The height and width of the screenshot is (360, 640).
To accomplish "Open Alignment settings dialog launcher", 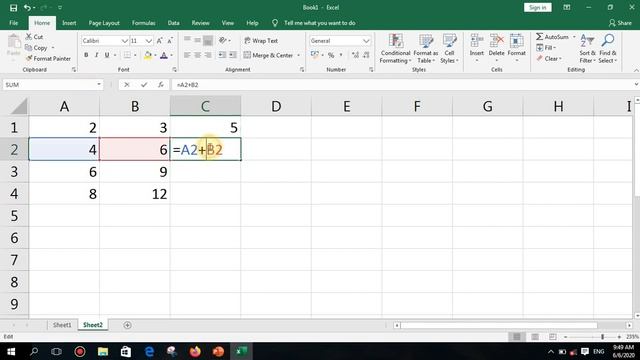I will 302,70.
